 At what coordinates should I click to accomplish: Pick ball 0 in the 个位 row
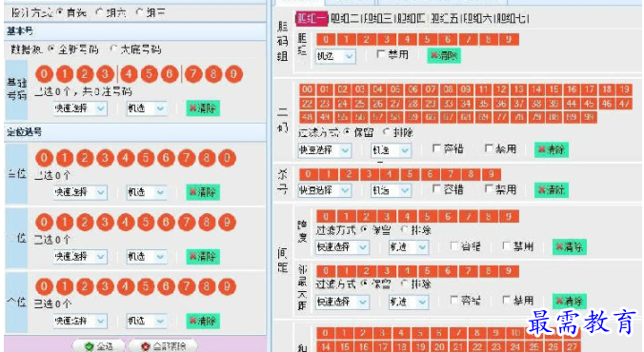click(44, 286)
